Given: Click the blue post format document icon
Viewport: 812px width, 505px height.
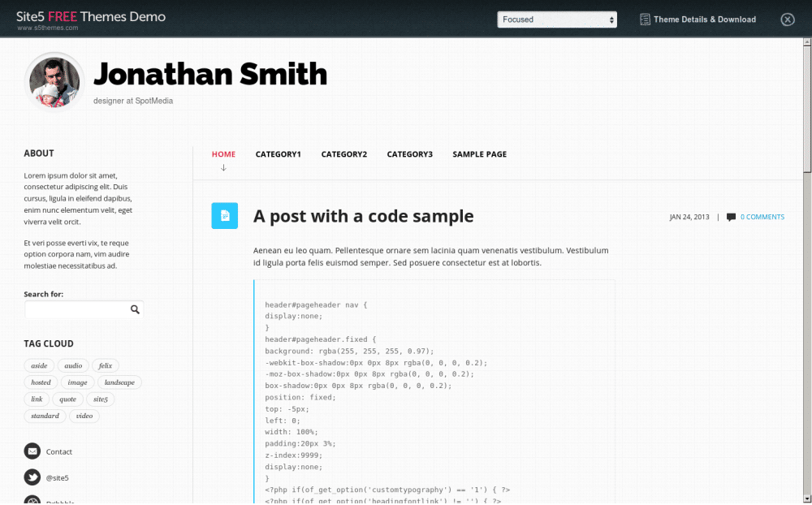Looking at the screenshot, I should pos(225,216).
